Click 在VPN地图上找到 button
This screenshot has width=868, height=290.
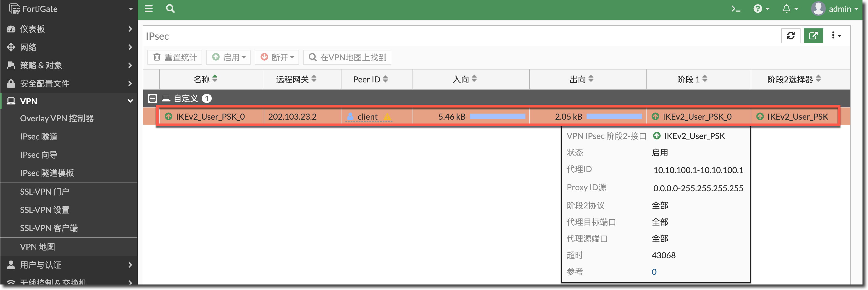(347, 57)
